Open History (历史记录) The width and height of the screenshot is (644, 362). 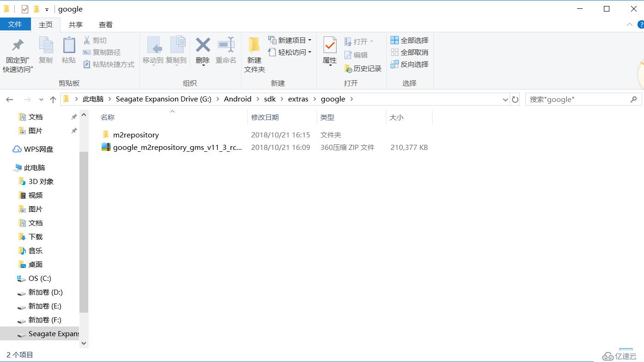pos(363,69)
